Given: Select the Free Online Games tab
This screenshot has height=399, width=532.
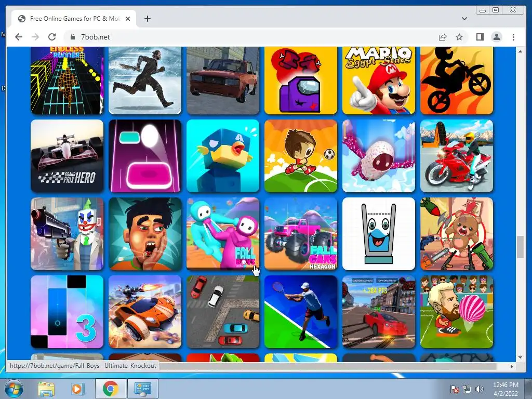Looking at the screenshot, I should (74, 19).
